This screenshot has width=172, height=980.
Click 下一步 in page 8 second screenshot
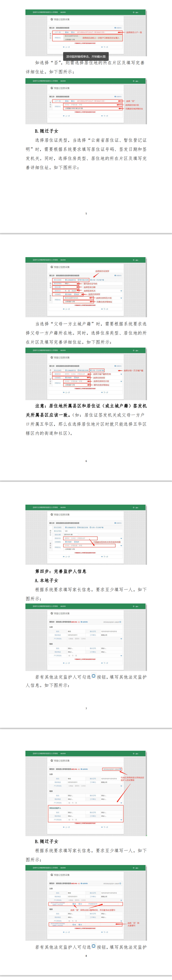tap(105, 932)
